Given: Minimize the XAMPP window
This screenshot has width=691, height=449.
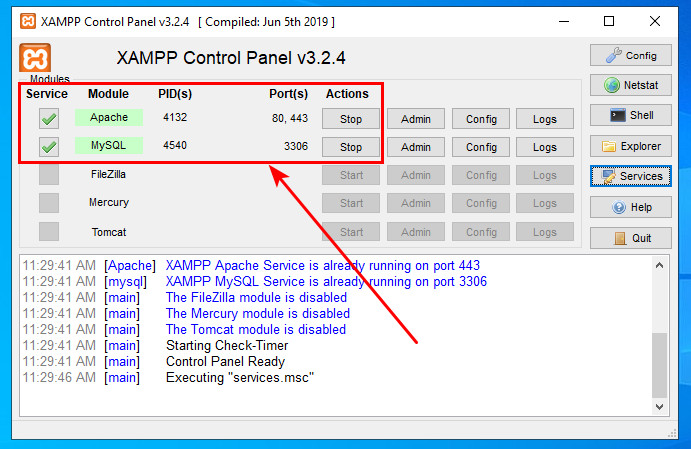Looking at the screenshot, I should click(x=564, y=21).
